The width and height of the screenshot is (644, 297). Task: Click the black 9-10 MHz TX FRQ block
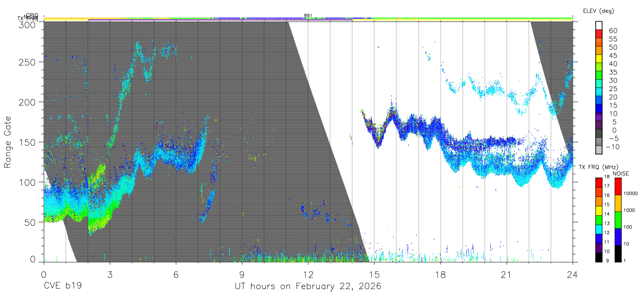click(599, 257)
